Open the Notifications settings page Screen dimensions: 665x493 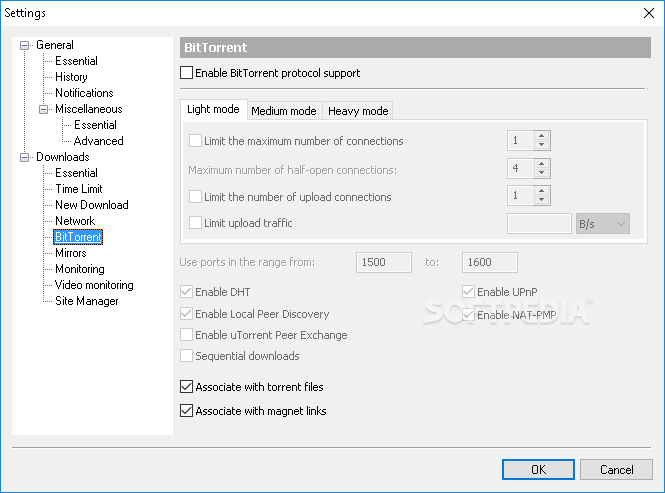[84, 93]
